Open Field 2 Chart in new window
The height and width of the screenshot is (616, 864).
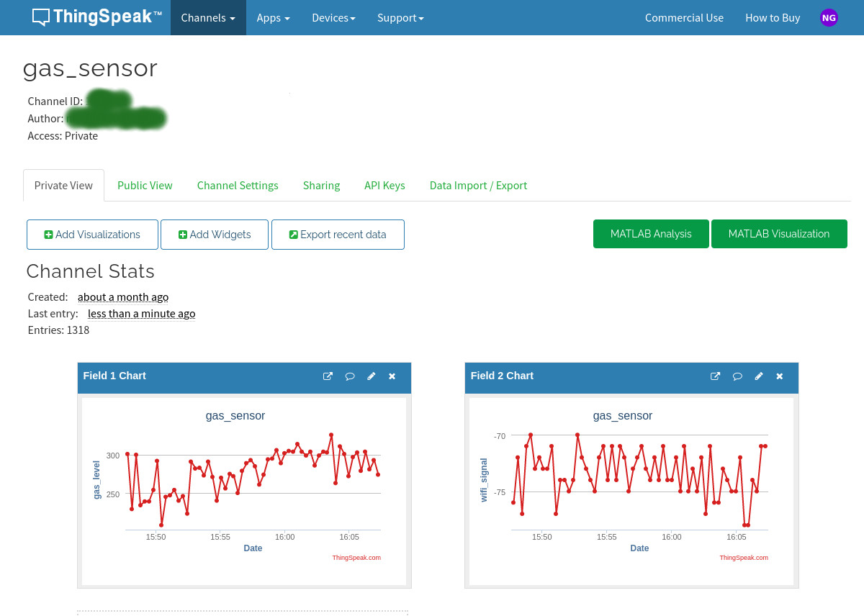tap(715, 376)
